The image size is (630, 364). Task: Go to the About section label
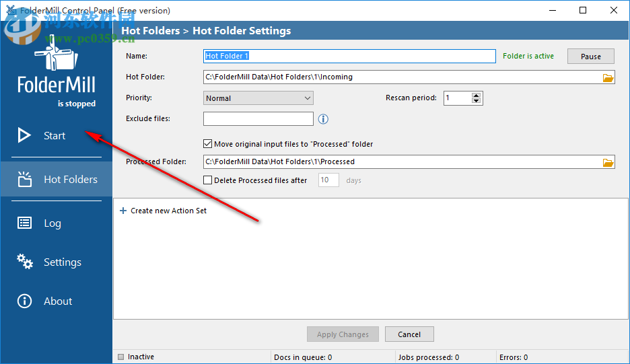coord(58,301)
